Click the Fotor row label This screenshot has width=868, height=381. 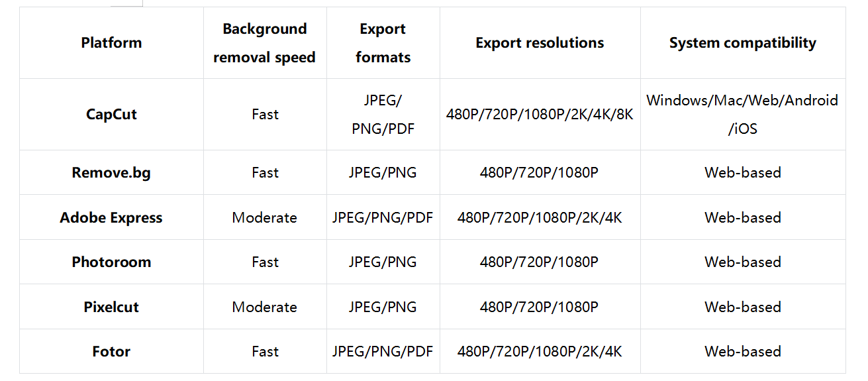point(111,351)
